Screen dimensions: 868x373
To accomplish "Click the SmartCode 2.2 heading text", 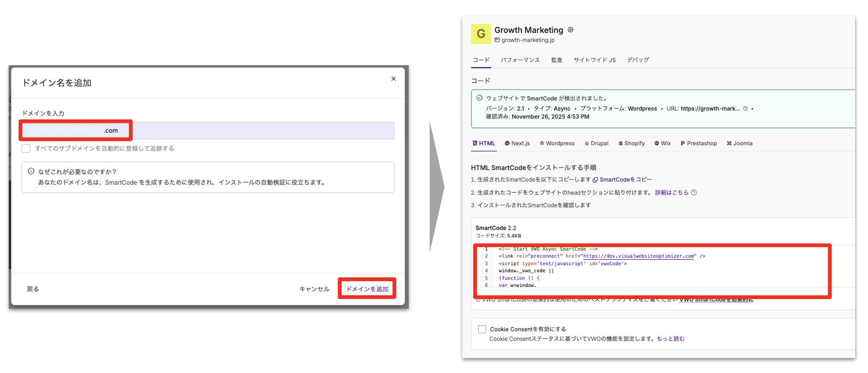I will tap(496, 228).
